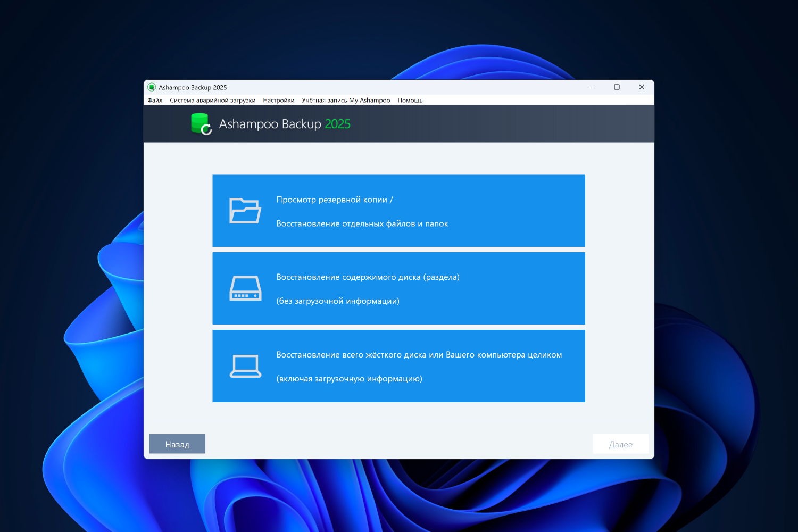Minimize the Ashampoo Backup window

[x=593, y=87]
